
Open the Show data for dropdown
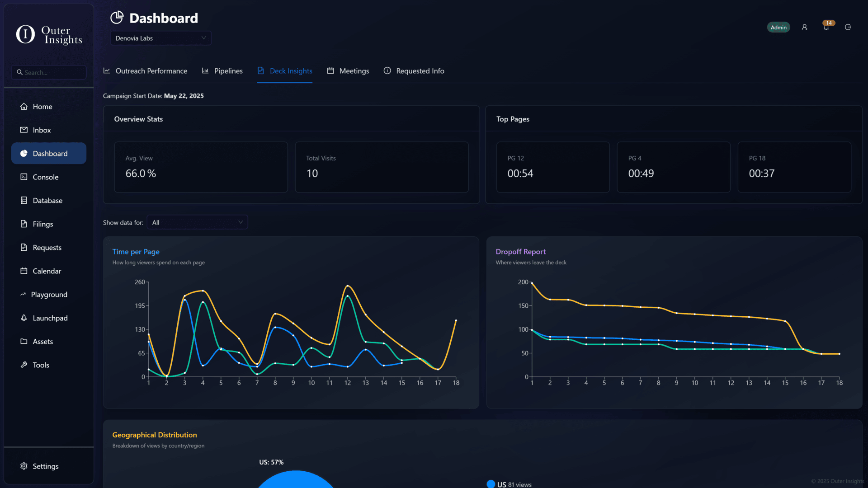coord(197,222)
